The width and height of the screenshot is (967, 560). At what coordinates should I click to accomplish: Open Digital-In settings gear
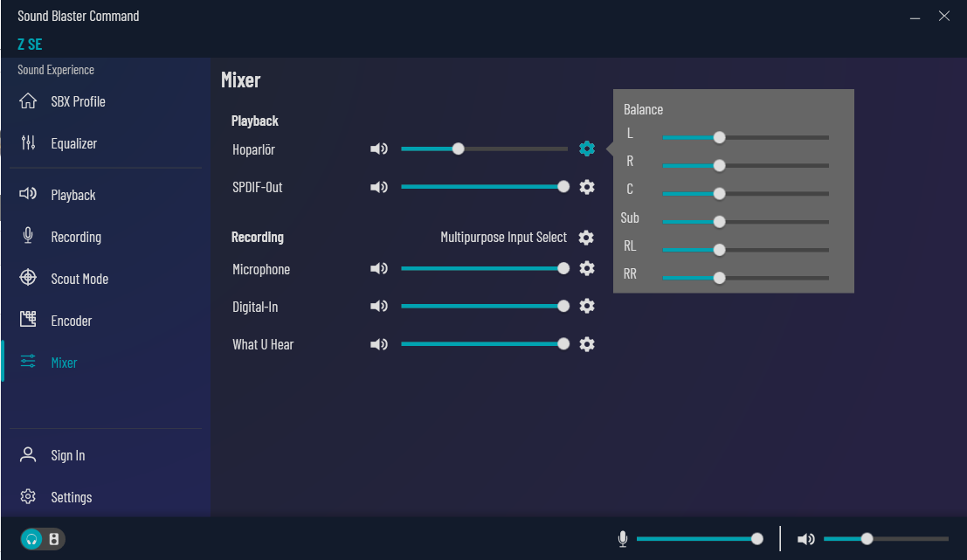click(x=587, y=306)
